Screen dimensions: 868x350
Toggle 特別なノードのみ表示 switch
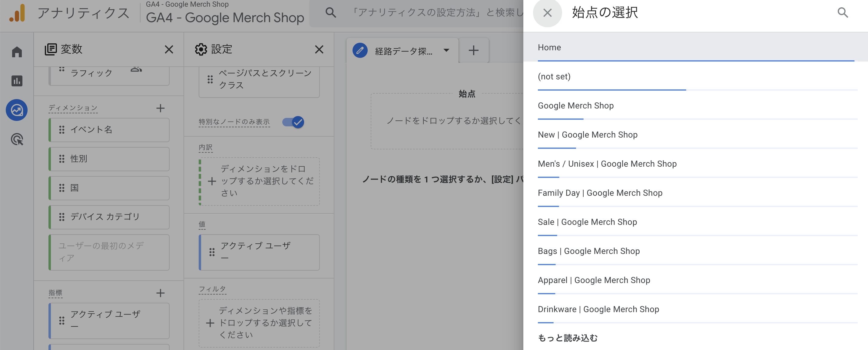click(x=293, y=122)
